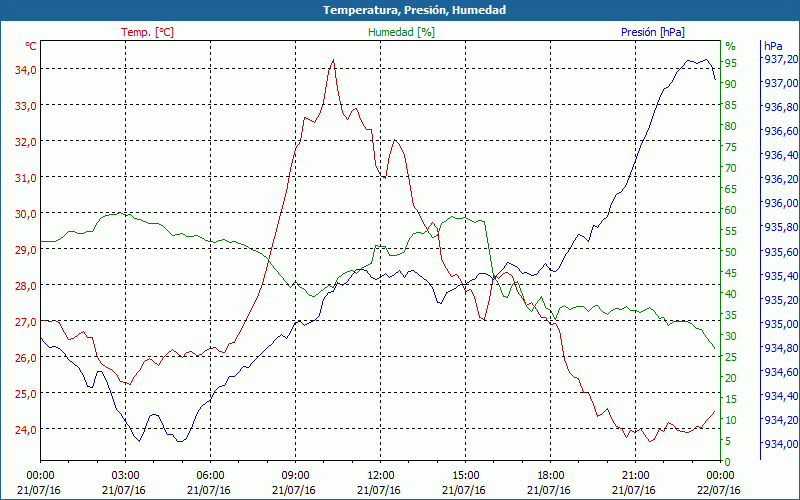Click the '936,60' pressure axis value
The image size is (800, 500).
tap(781, 132)
